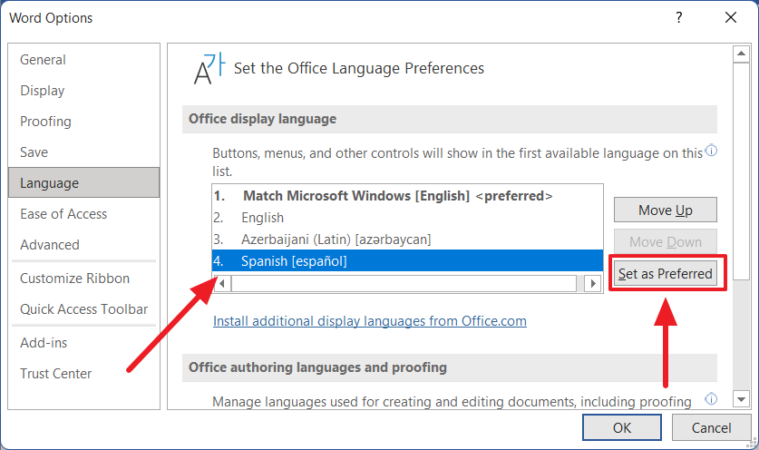Select Match Microsoft Windows [English] language row
The width and height of the screenshot is (759, 450).
tap(407, 195)
